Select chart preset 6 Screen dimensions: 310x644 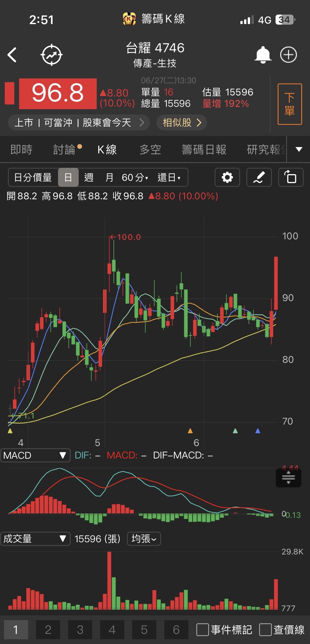(x=176, y=630)
